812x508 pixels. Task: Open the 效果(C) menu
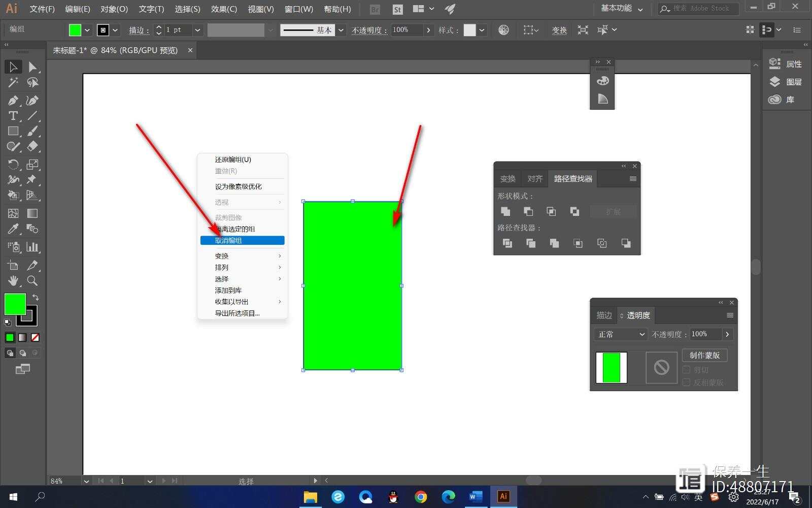point(224,9)
